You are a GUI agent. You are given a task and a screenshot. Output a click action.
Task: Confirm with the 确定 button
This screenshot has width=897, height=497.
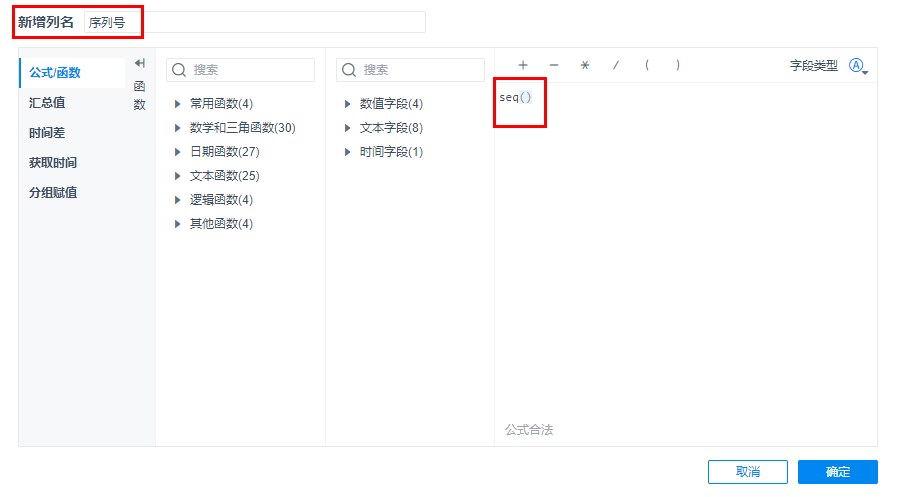[838, 472]
